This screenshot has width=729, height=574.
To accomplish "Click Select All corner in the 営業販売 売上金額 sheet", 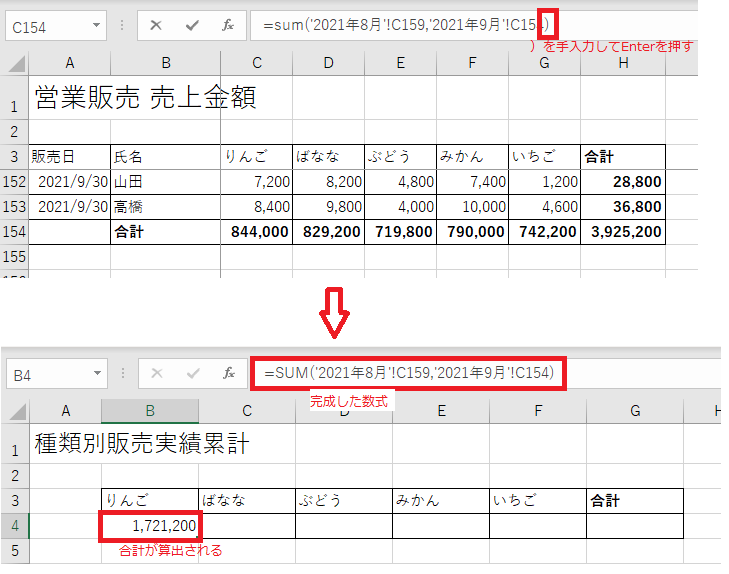I will 16,64.
